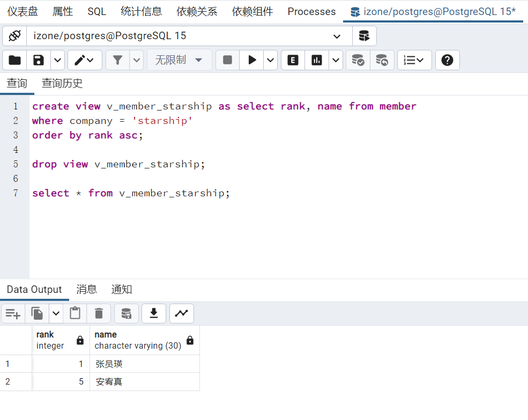Click the paste rows button

[x=75, y=313]
